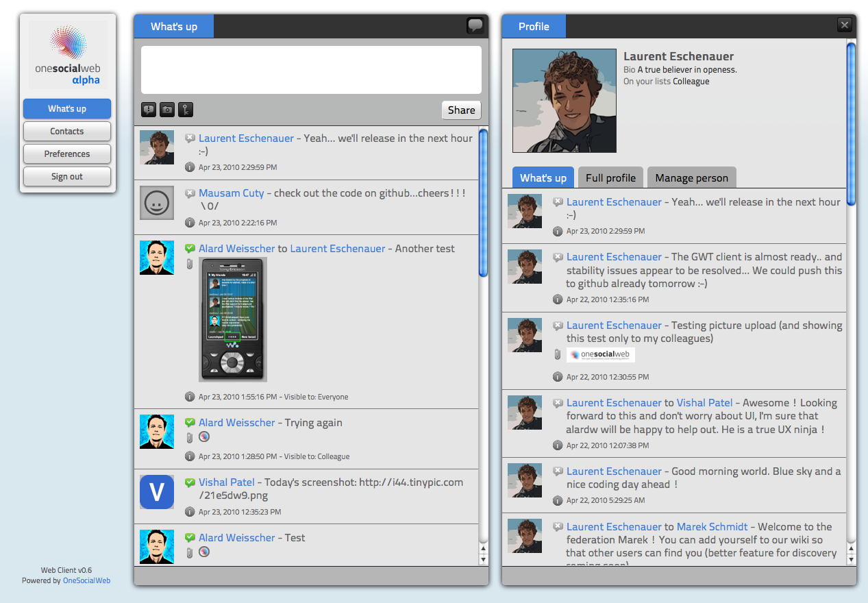Viewport: 868px width, 603px height.
Task: Close the Profile panel
Action: [844, 25]
